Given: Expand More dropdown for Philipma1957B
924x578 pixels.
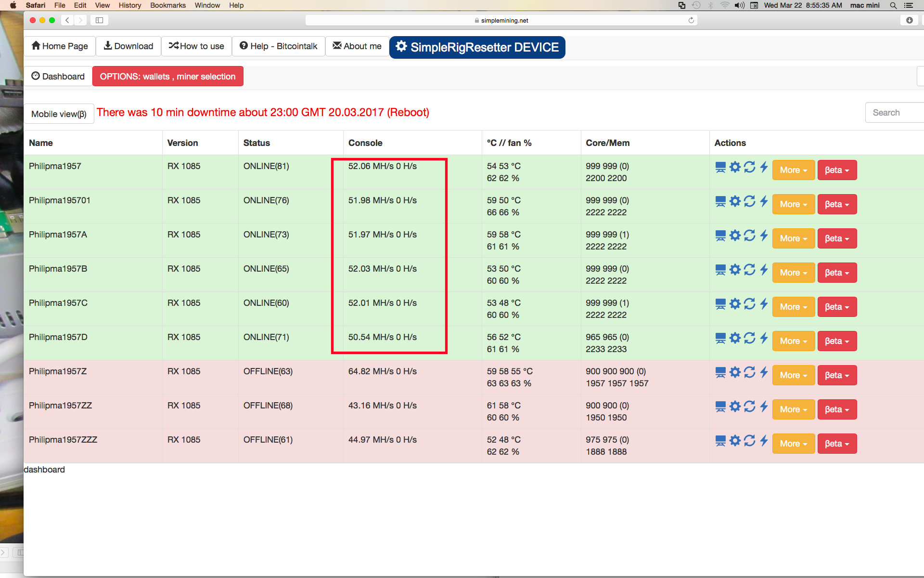Looking at the screenshot, I should click(x=794, y=273).
